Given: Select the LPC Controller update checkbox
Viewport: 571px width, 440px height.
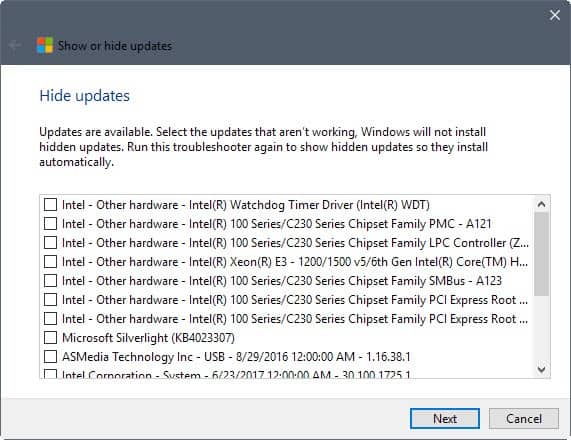Looking at the screenshot, I should pos(50,243).
